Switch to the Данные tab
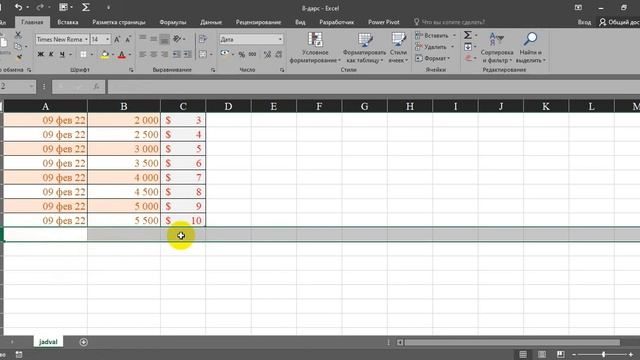Image resolution: width=640 pixels, height=360 pixels. click(211, 22)
